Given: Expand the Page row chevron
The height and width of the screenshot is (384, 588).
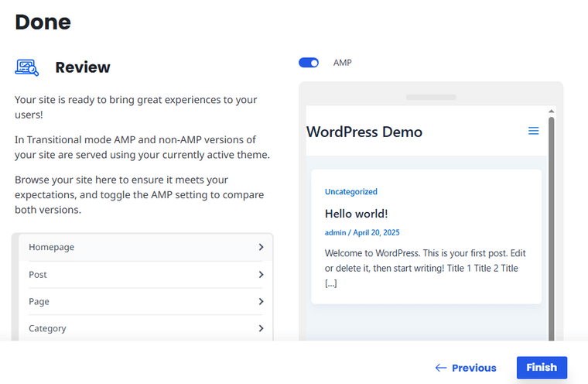Looking at the screenshot, I should pyautogui.click(x=261, y=301).
